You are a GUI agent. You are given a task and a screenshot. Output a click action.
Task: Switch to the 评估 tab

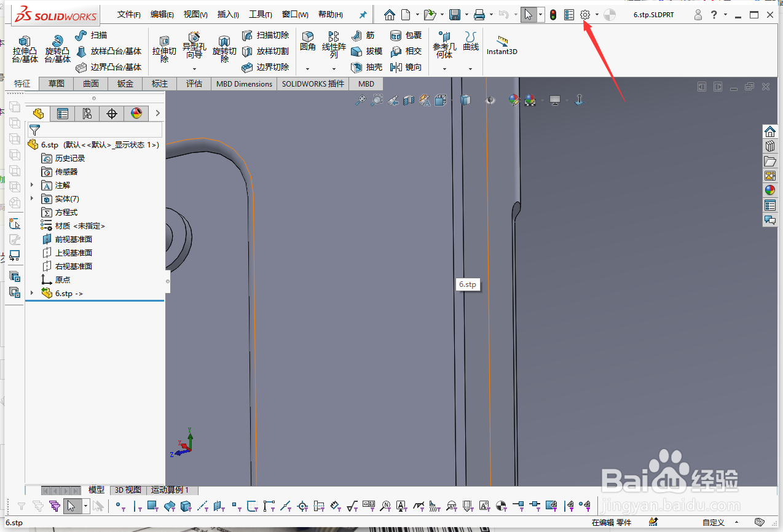(x=194, y=84)
